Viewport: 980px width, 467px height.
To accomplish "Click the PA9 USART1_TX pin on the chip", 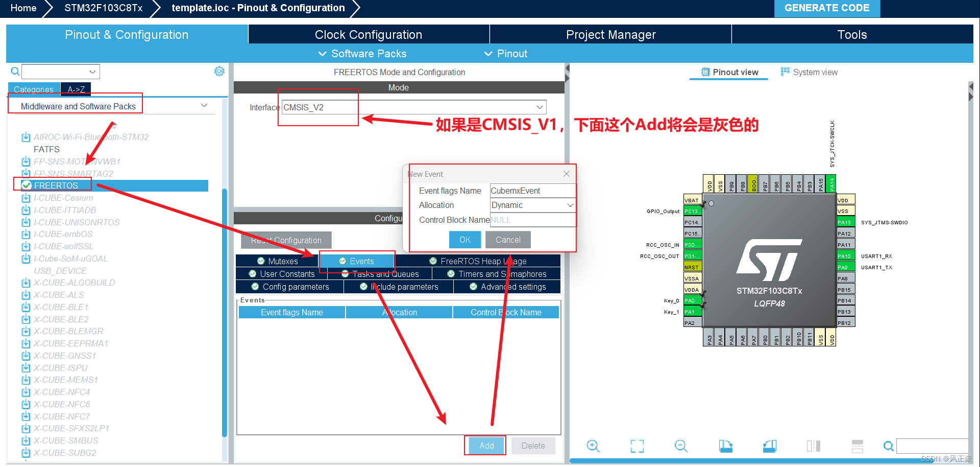I will click(846, 267).
